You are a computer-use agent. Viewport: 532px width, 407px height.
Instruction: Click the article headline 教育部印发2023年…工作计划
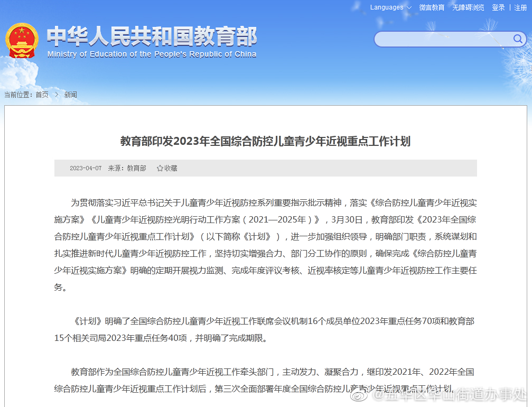pyautogui.click(x=265, y=141)
